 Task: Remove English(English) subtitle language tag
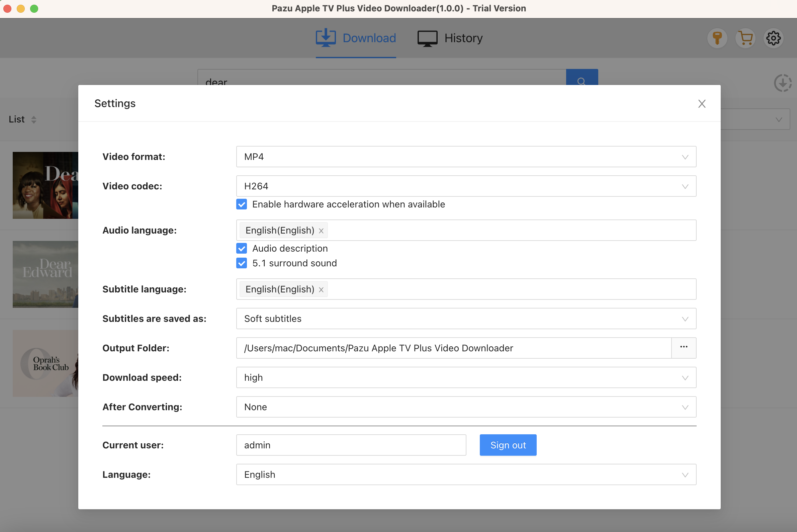pyautogui.click(x=321, y=290)
